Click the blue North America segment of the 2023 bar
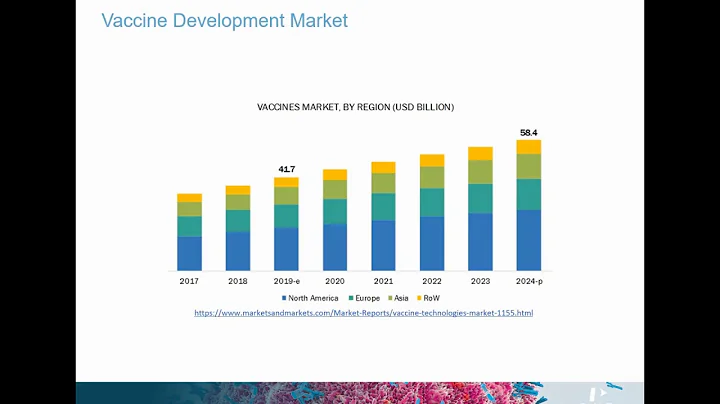 [x=480, y=242]
